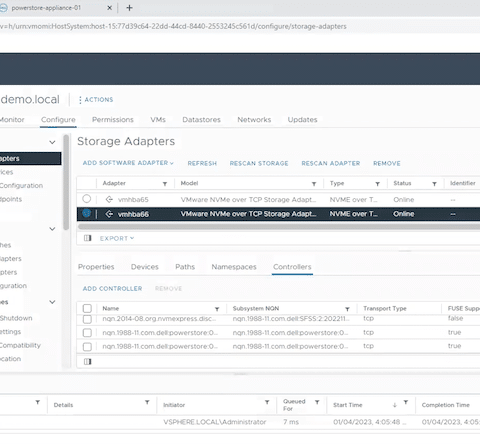The width and height of the screenshot is (480, 444).
Task: Check the select-all controllers checkbox
Action: pos(87,308)
